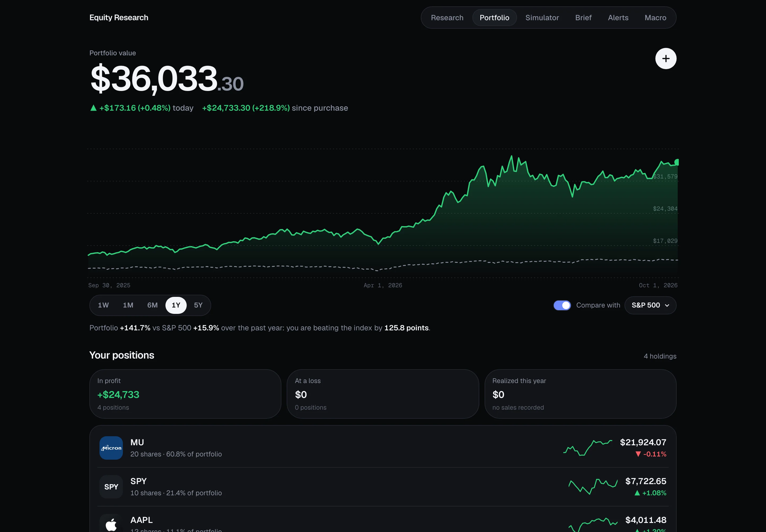The height and width of the screenshot is (532, 766).
Task: Open the S&P 500 benchmark dropdown
Action: [x=650, y=305]
